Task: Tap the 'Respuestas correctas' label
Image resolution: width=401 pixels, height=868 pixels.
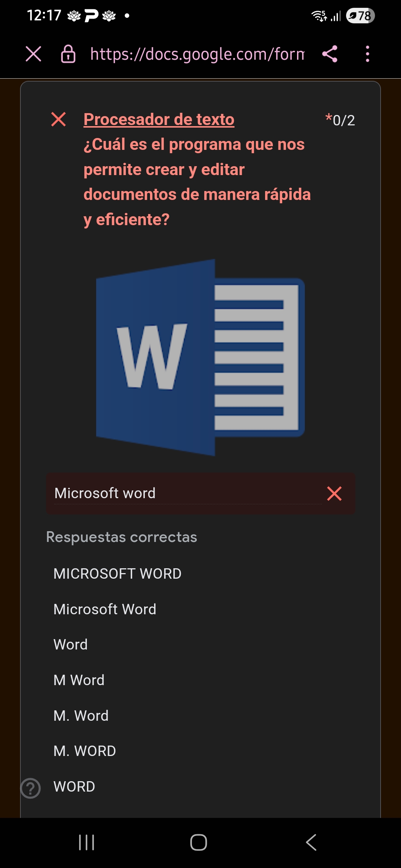Action: 121,537
